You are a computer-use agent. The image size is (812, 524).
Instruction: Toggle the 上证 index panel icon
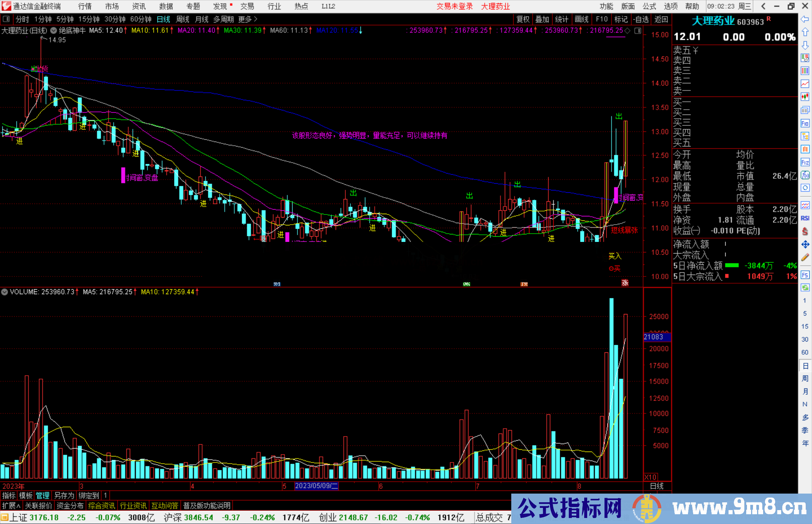(x=5, y=518)
